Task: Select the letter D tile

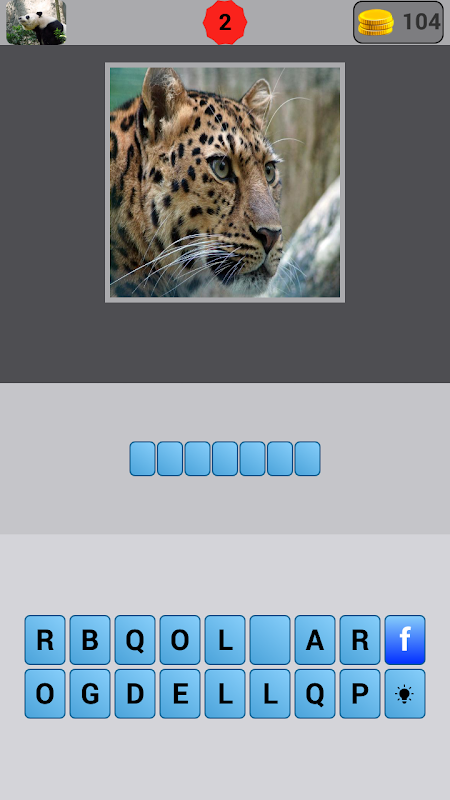Action: [x=135, y=694]
